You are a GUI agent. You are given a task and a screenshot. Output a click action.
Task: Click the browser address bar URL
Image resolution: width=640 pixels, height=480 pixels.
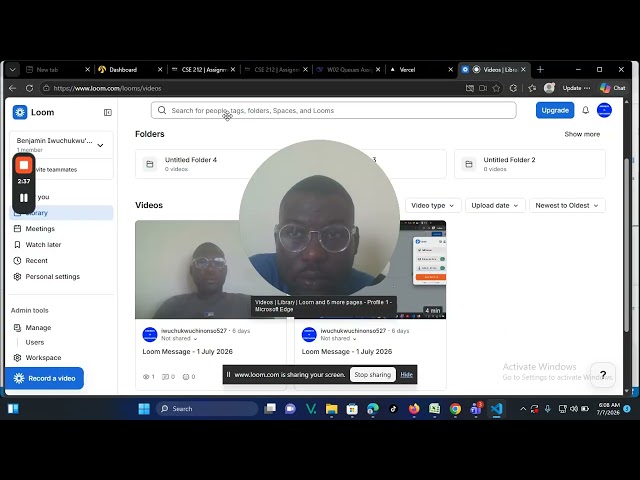pos(107,88)
